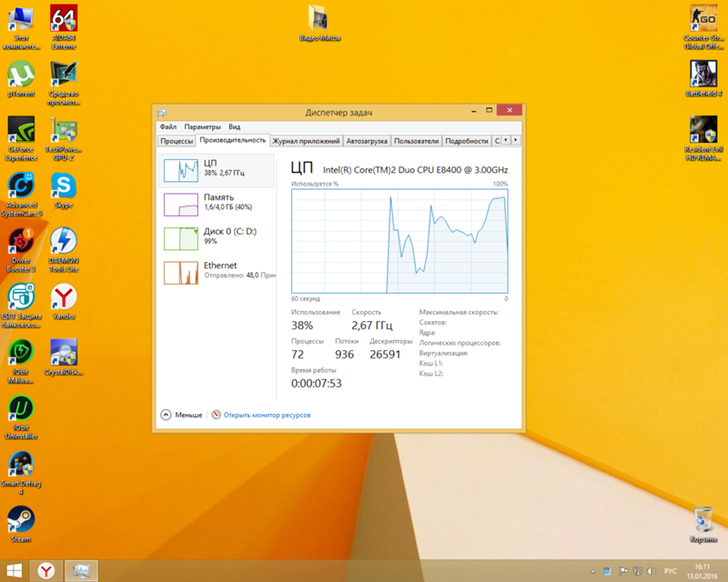The height and width of the screenshot is (582, 728).
Task: Click the CPU usage graph
Action: (399, 241)
